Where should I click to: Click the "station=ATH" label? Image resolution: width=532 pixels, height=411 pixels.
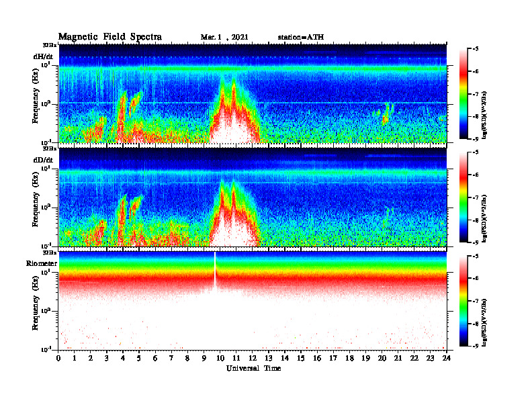point(301,38)
